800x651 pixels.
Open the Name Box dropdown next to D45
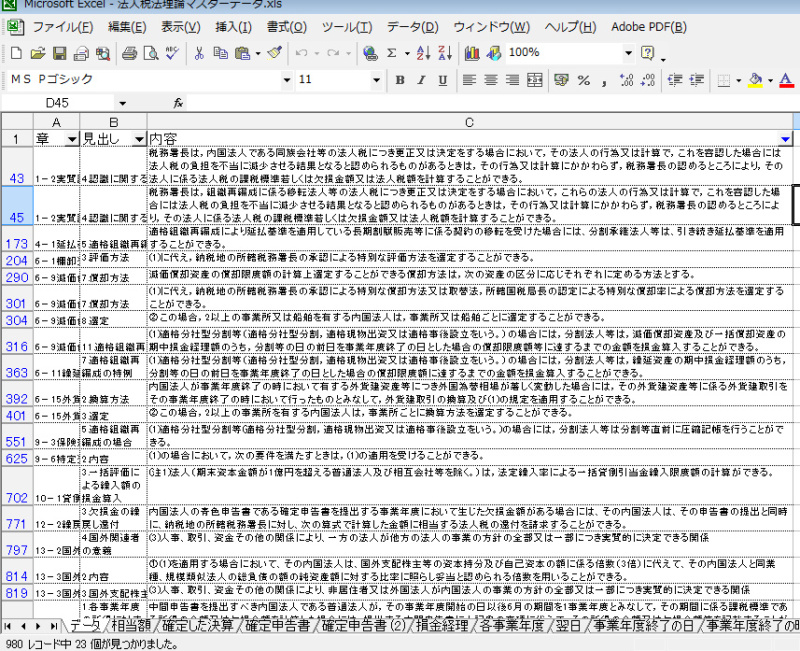coord(122,104)
